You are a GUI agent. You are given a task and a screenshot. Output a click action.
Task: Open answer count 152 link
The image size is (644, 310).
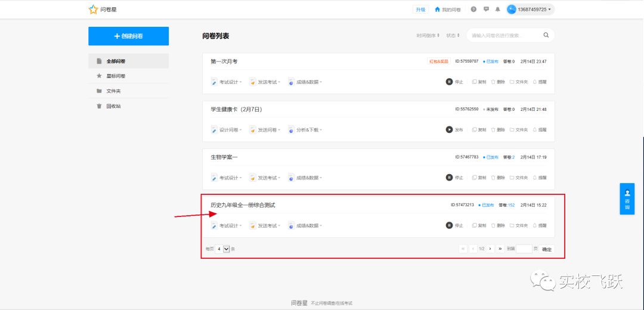(x=512, y=205)
